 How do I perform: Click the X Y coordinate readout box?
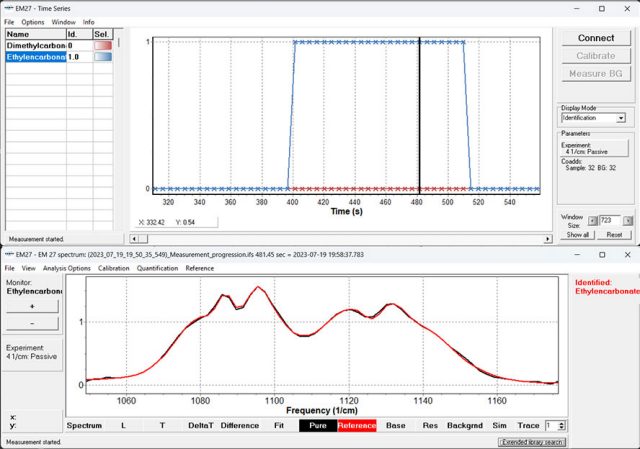(x=176, y=222)
